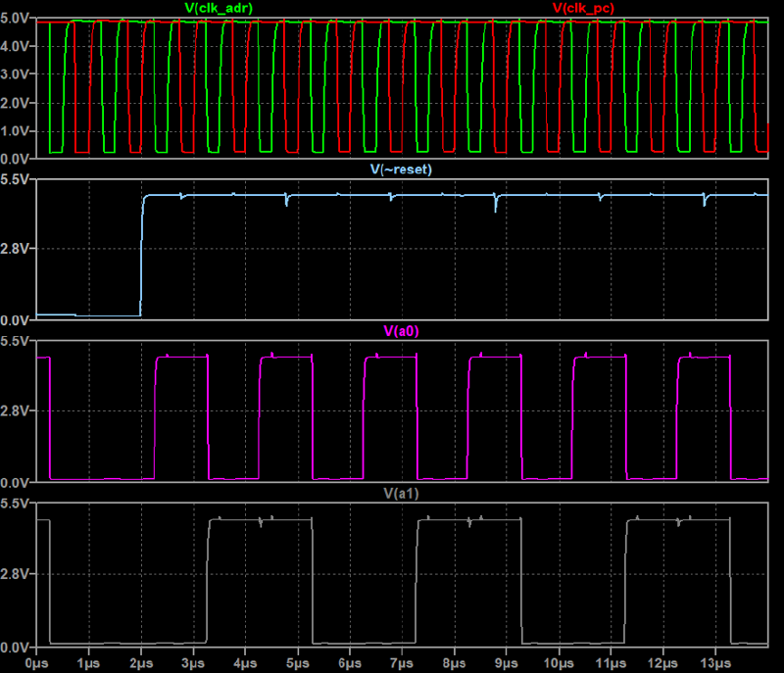Select the magenta V(a0) trace label
The height and width of the screenshot is (673, 784).
[x=402, y=330]
